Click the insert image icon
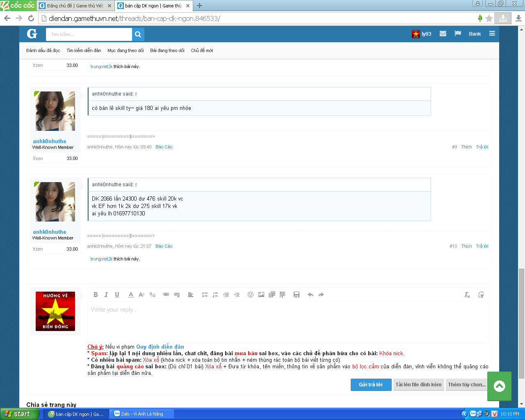Image resolution: width=525 pixels, height=420 pixels. coord(261,294)
